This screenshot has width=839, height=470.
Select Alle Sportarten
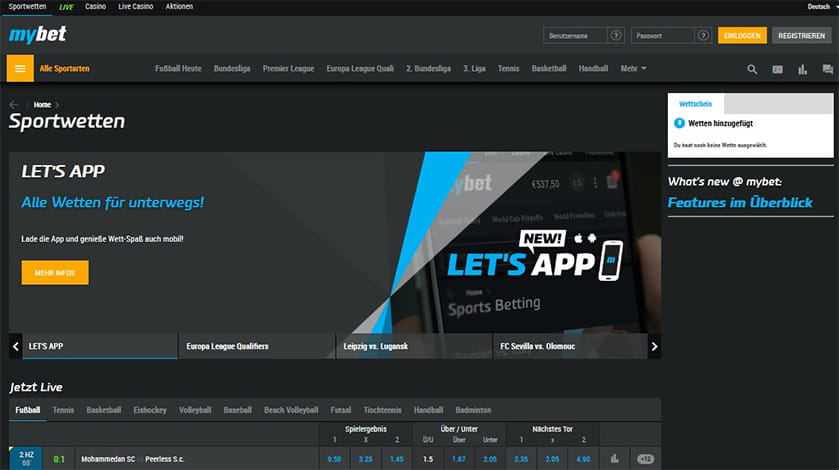click(x=65, y=69)
